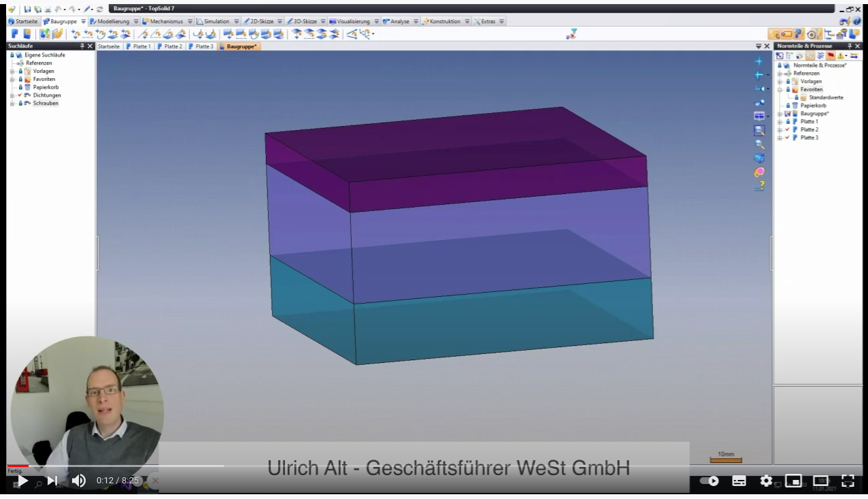Viewport: 868px width, 499px height.
Task: Click the window layout icon in the viewport toolbar
Action: (760, 116)
